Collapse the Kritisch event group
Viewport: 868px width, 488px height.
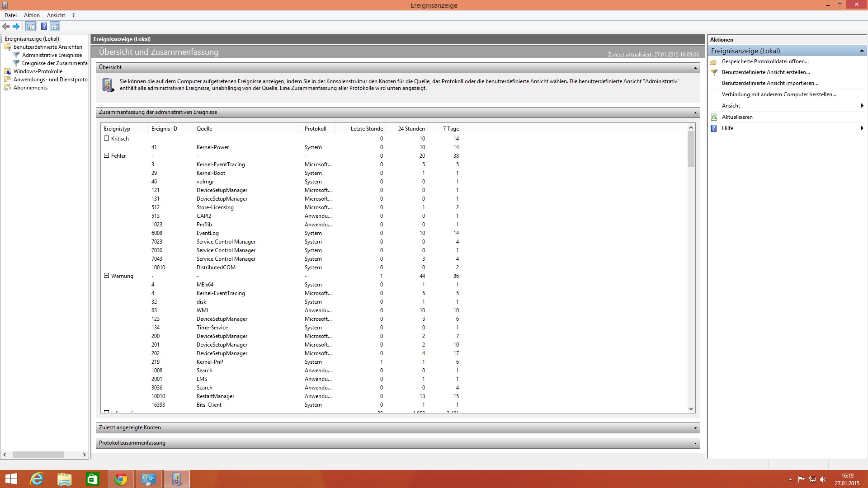tap(107, 138)
